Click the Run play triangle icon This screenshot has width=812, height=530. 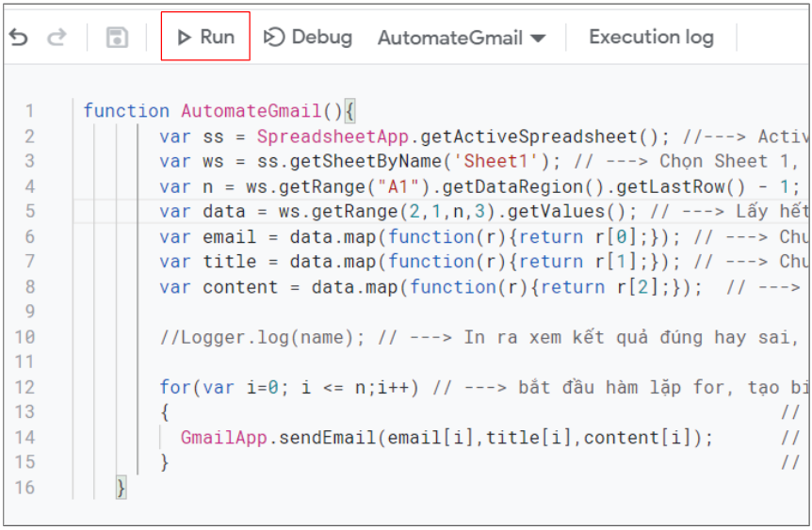(184, 38)
